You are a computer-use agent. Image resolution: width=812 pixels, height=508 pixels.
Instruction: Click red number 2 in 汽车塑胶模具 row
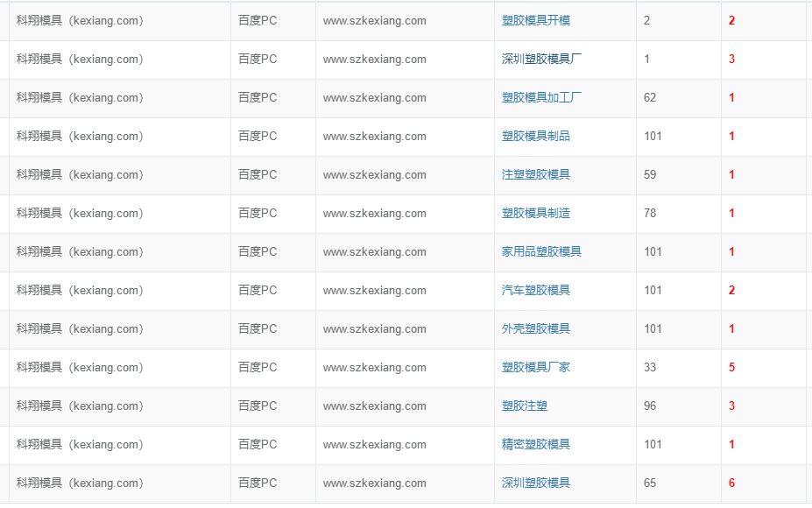pos(731,290)
